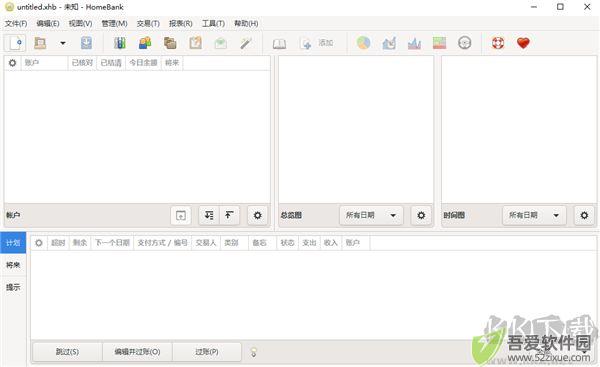Expand the recent files arrow beside open
Image resolution: width=600 pixels, height=367 pixels.
tap(63, 43)
